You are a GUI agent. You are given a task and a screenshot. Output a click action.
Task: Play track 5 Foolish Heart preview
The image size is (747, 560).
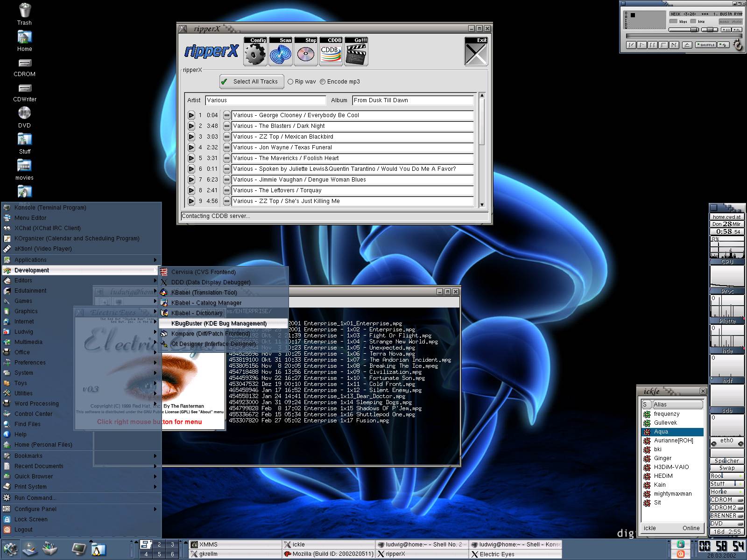[x=191, y=158]
